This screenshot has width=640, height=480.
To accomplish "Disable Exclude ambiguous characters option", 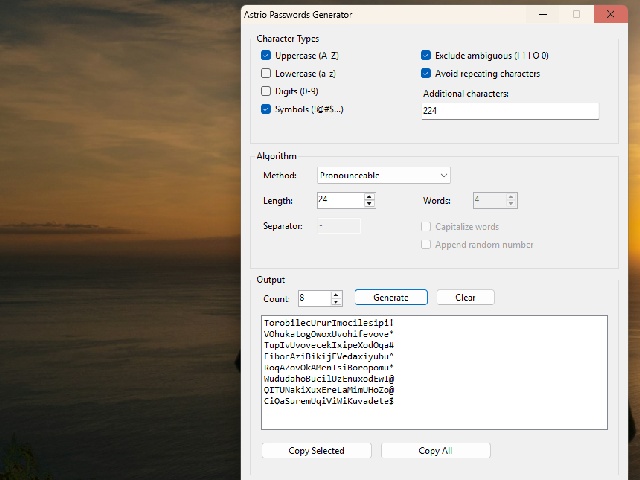I will pyautogui.click(x=426, y=55).
